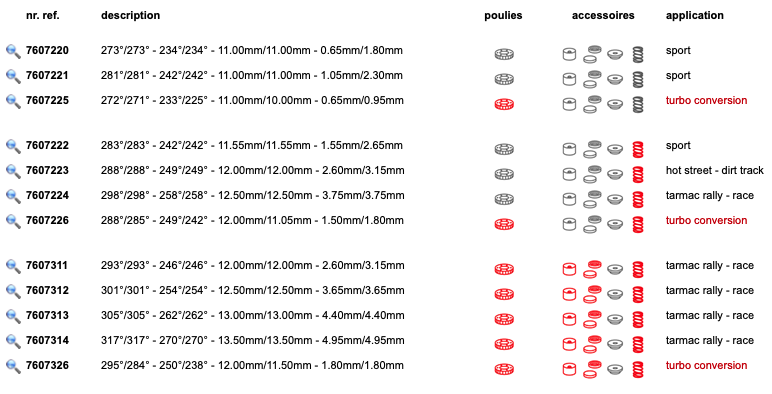
Task: Choose red tappet bucket icon for 7607311
Action: click(x=569, y=269)
